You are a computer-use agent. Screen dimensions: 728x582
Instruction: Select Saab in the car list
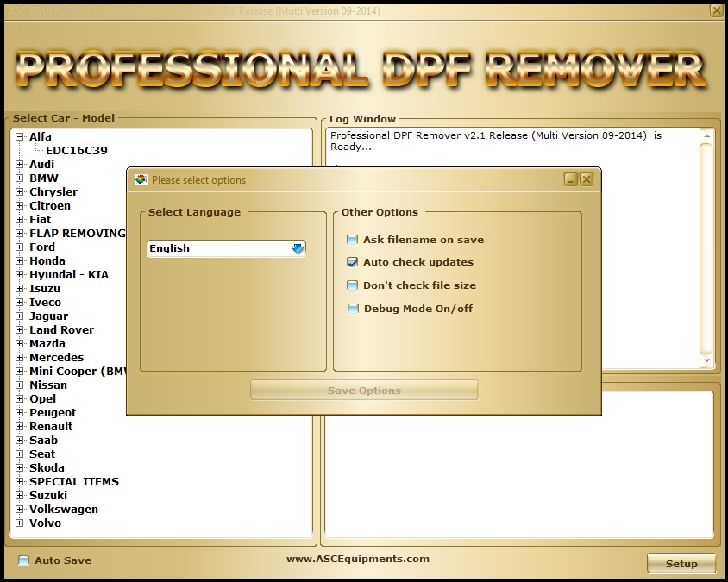coord(44,441)
